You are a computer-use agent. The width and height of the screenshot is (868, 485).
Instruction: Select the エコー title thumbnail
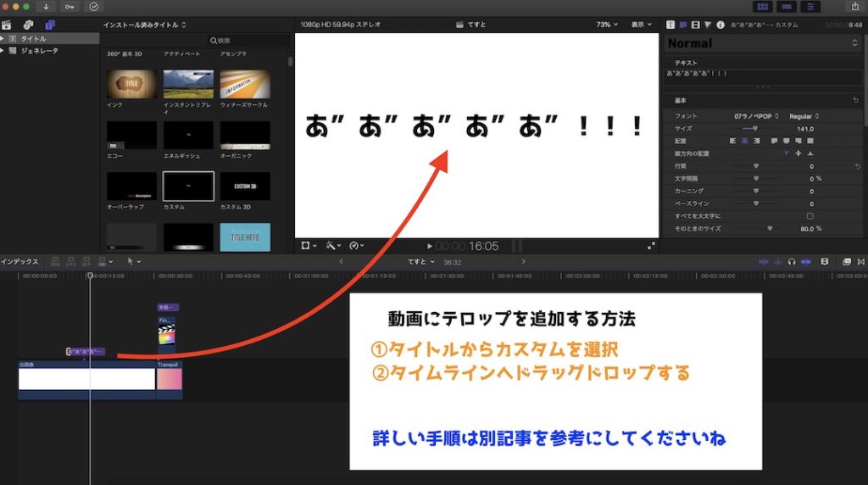[x=131, y=136]
